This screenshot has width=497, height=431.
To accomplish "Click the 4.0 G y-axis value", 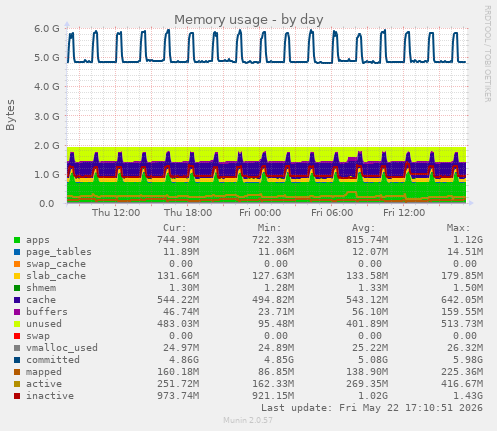I will click(47, 87).
